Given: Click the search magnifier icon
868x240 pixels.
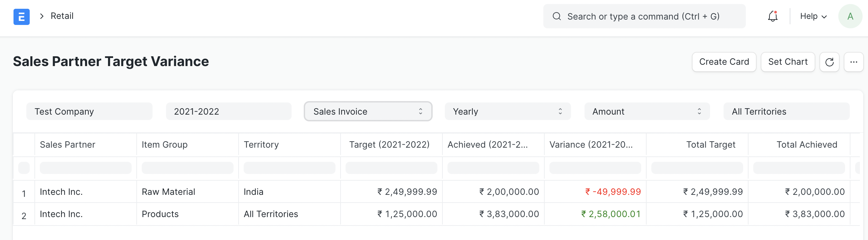Looking at the screenshot, I should coord(557,17).
